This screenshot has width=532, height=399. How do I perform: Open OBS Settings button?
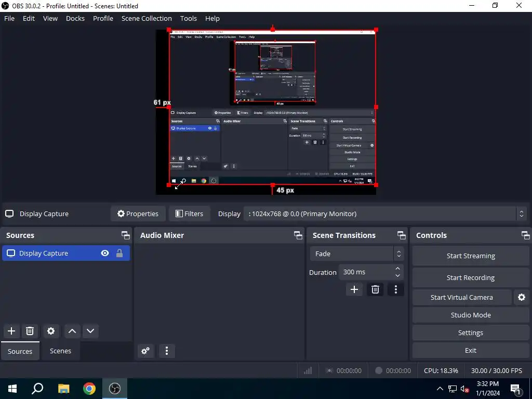471,332
